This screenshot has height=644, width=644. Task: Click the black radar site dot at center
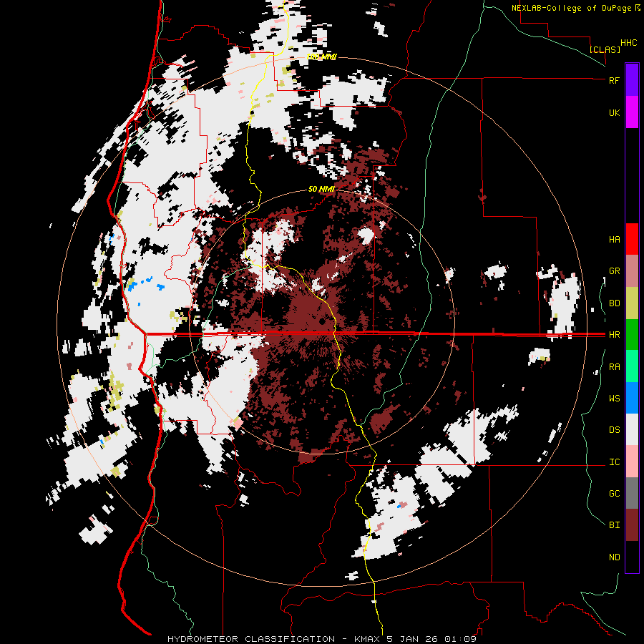[x=323, y=321]
